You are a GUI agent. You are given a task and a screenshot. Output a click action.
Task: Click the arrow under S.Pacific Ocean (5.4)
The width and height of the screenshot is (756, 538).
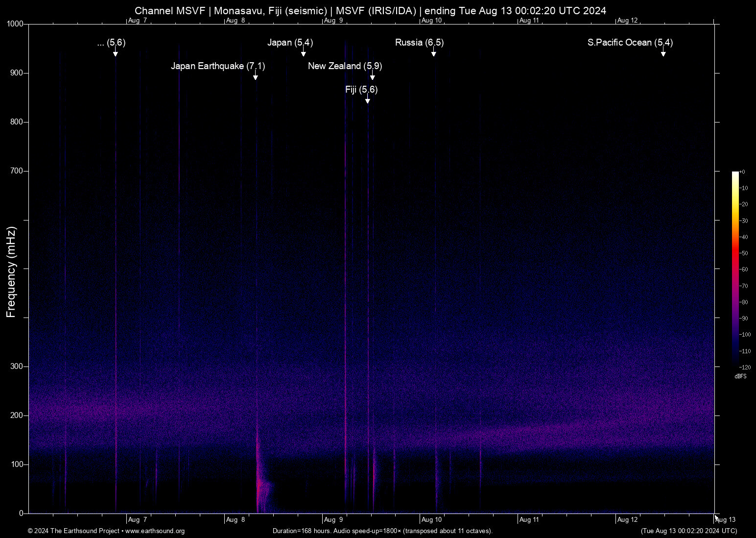[663, 53]
